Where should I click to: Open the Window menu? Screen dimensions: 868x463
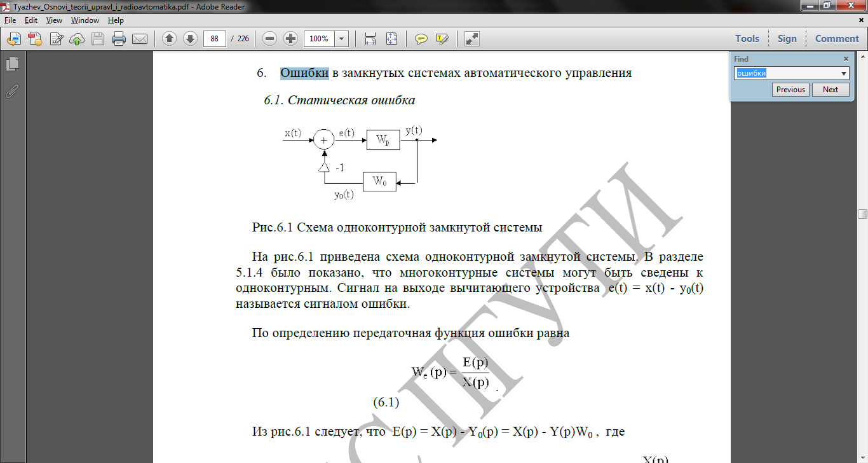85,20
